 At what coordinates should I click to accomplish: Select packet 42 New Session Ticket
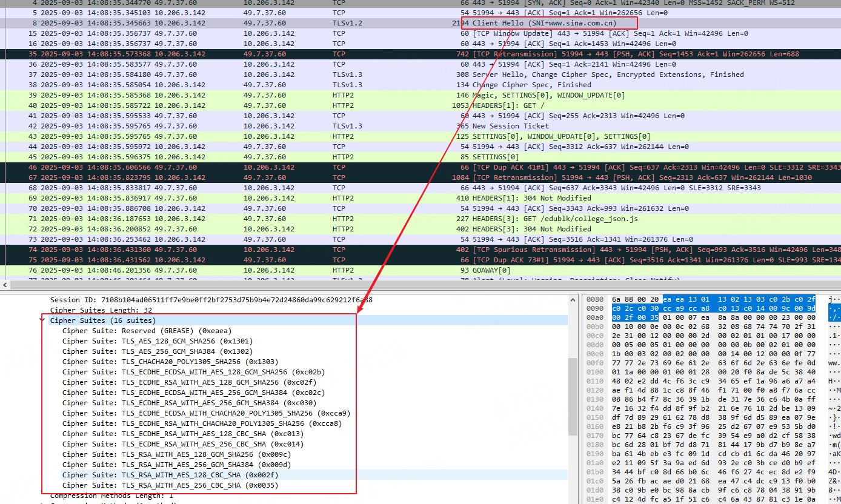click(x=420, y=126)
